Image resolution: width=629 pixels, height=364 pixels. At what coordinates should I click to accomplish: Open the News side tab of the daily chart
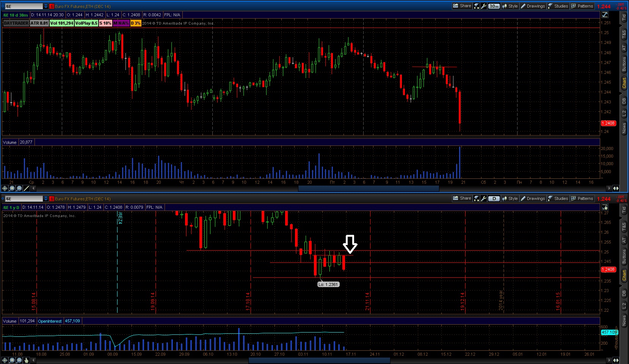click(x=624, y=320)
